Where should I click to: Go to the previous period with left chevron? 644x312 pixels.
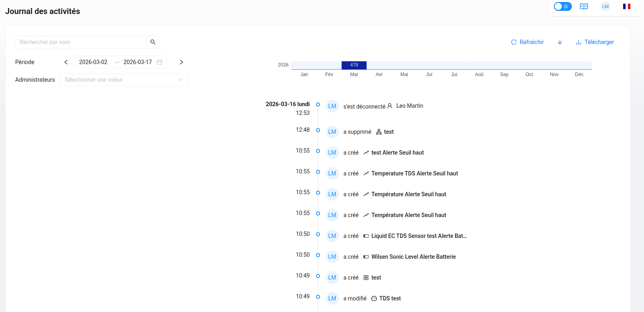click(66, 62)
